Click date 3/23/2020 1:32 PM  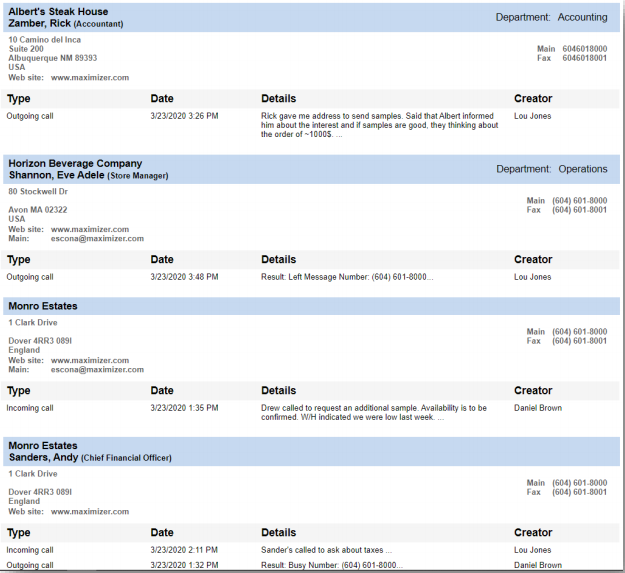(184, 565)
